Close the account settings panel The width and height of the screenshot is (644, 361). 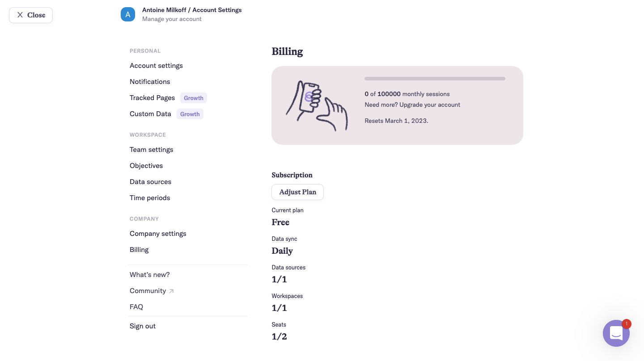[31, 15]
